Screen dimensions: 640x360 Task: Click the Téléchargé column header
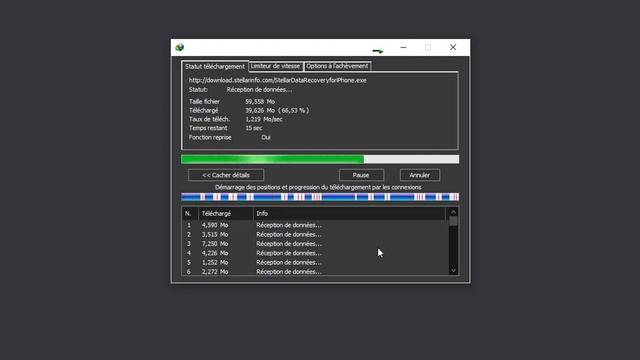[x=226, y=213]
